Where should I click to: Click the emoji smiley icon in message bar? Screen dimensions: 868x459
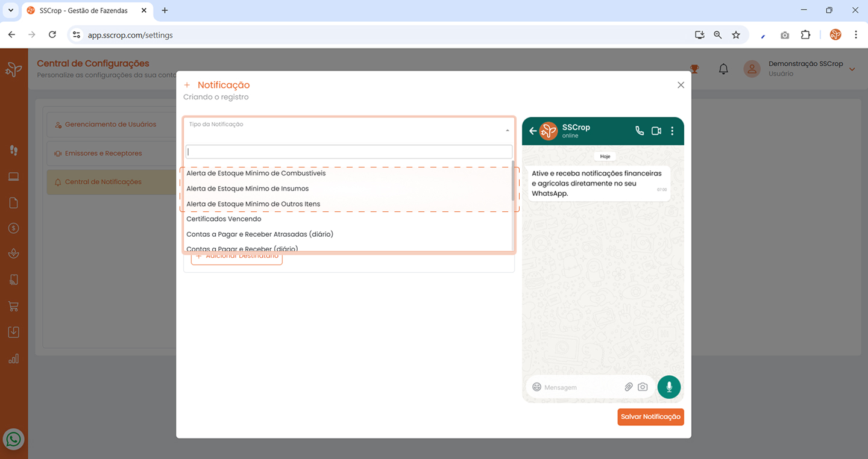(x=536, y=387)
